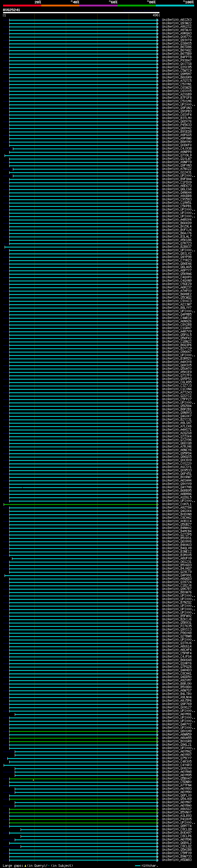197x868 pixels.
Task: Select hit label UniRef100_B6TAQ2
Action: [x=177, y=50]
